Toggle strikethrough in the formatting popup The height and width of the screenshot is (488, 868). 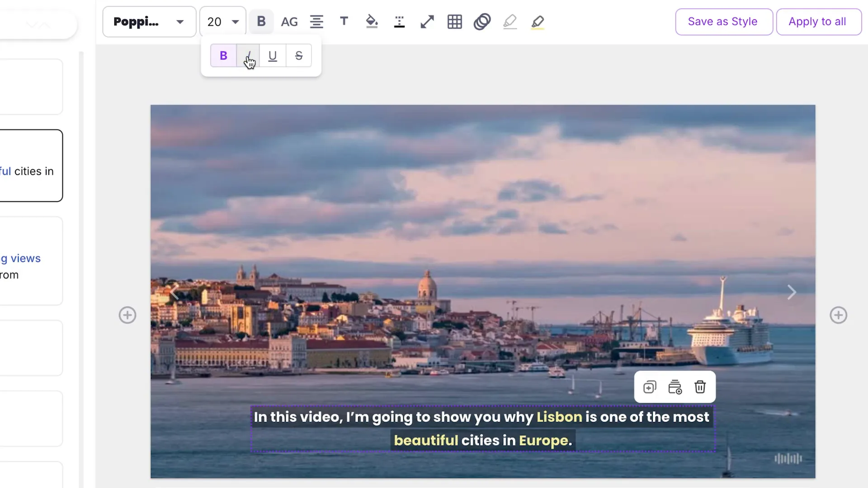(299, 56)
